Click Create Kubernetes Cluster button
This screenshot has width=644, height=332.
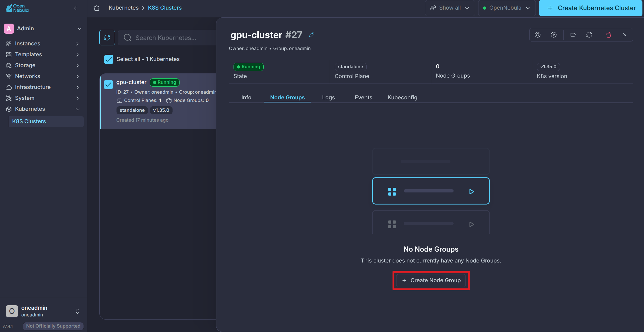(x=591, y=8)
